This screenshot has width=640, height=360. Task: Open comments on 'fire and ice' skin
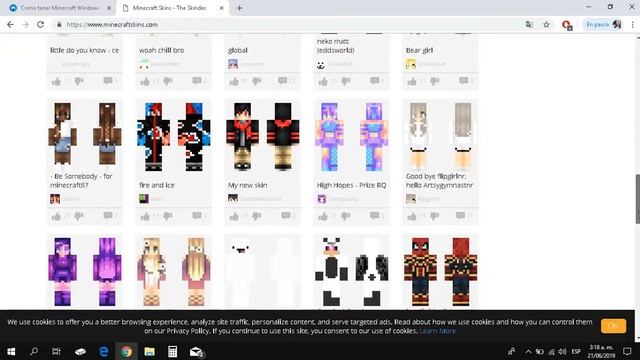(197, 216)
